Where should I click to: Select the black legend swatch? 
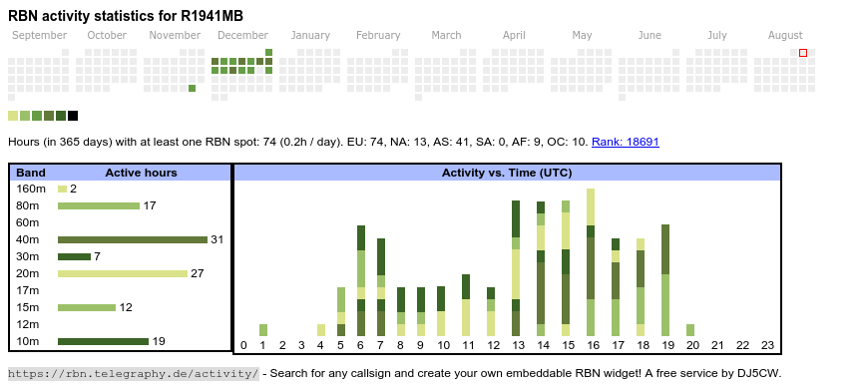point(73,116)
